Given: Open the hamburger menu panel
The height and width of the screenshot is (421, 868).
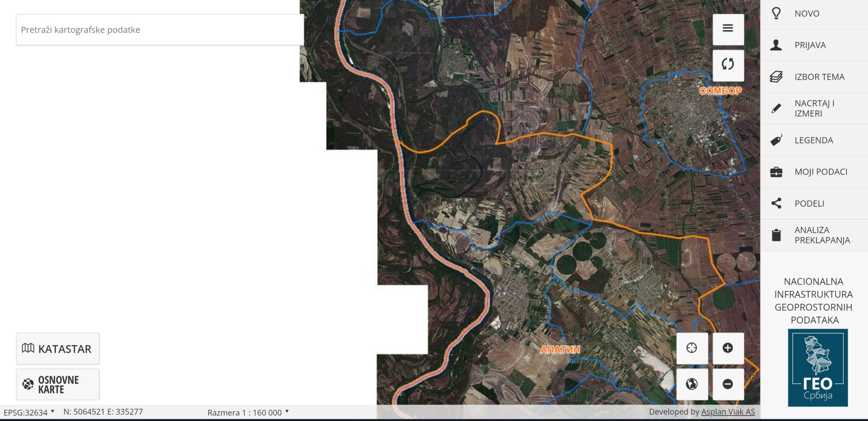Looking at the screenshot, I should [728, 28].
